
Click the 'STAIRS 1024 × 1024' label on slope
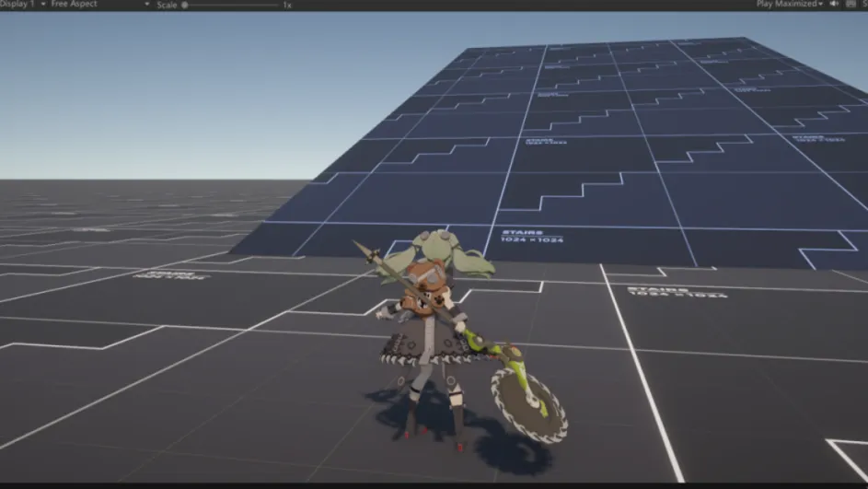pyautogui.click(x=531, y=237)
